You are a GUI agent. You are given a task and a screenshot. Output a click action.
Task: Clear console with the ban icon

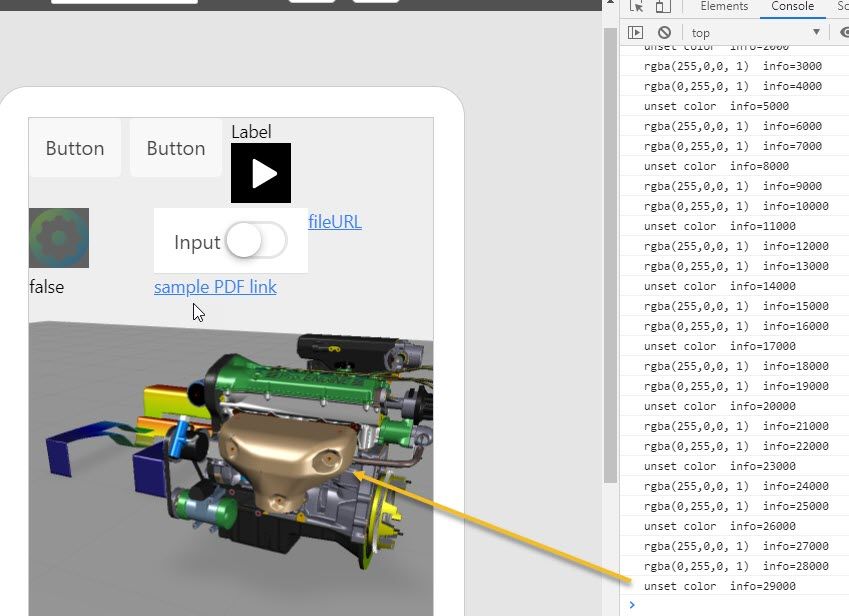[x=664, y=32]
